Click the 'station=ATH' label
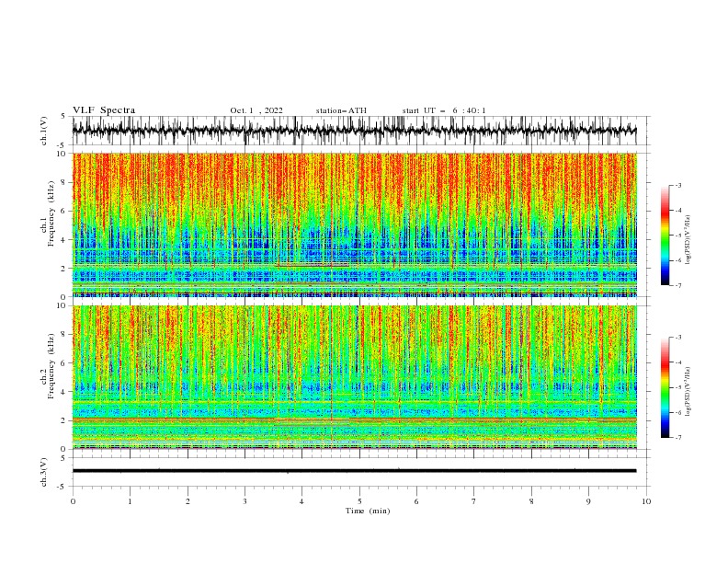This screenshot has width=728, height=563. [341, 110]
